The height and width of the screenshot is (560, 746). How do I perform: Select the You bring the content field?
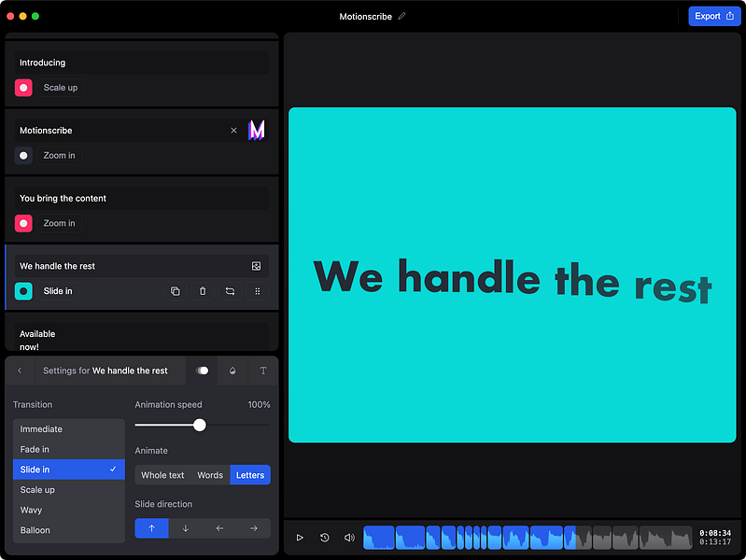point(141,199)
